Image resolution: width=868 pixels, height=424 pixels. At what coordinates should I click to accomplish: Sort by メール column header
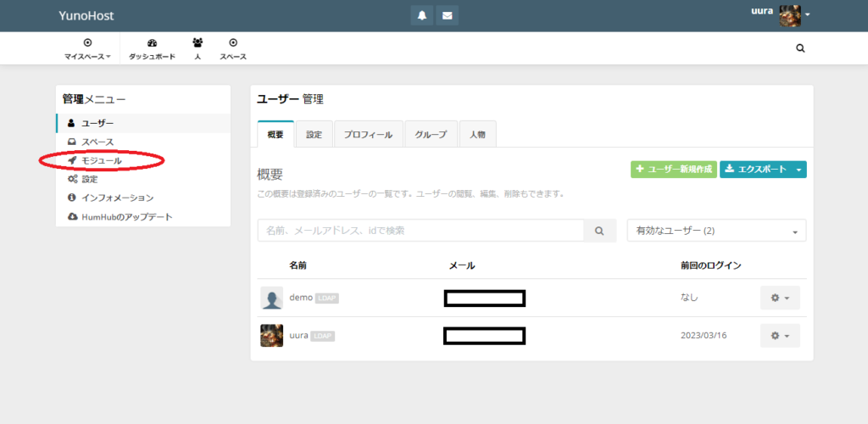click(462, 265)
